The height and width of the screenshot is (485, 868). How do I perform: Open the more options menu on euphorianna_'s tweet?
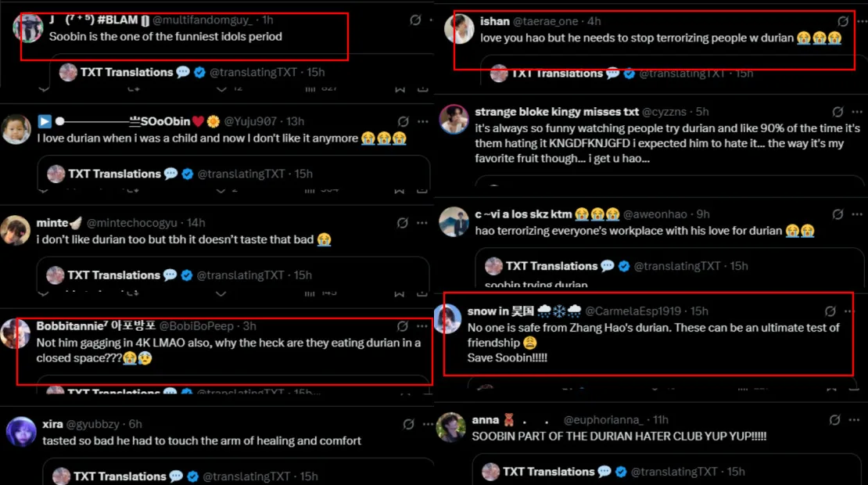point(857,420)
